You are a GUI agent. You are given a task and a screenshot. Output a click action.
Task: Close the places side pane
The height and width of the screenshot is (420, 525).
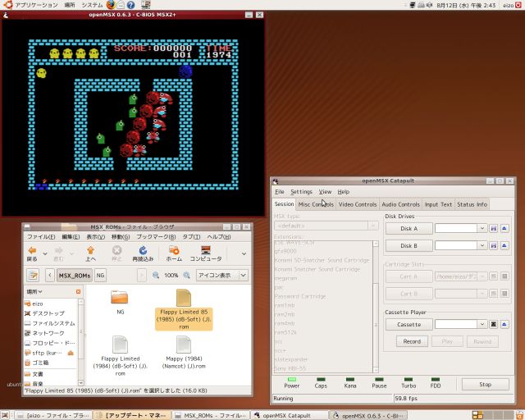point(79,292)
